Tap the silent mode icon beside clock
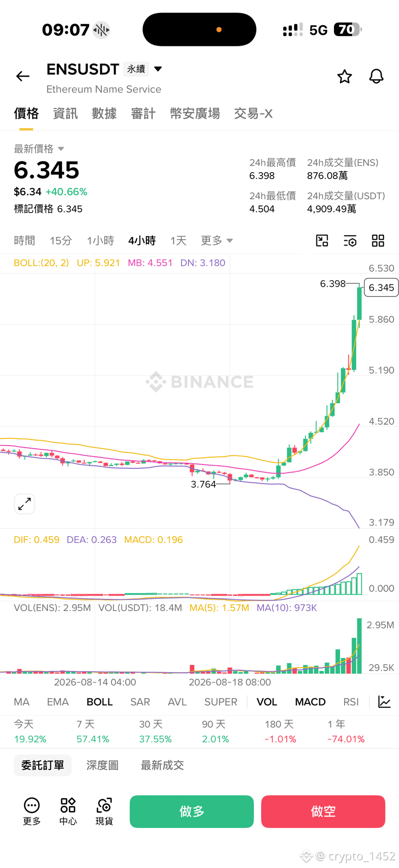This screenshot has width=399, height=868. (102, 30)
